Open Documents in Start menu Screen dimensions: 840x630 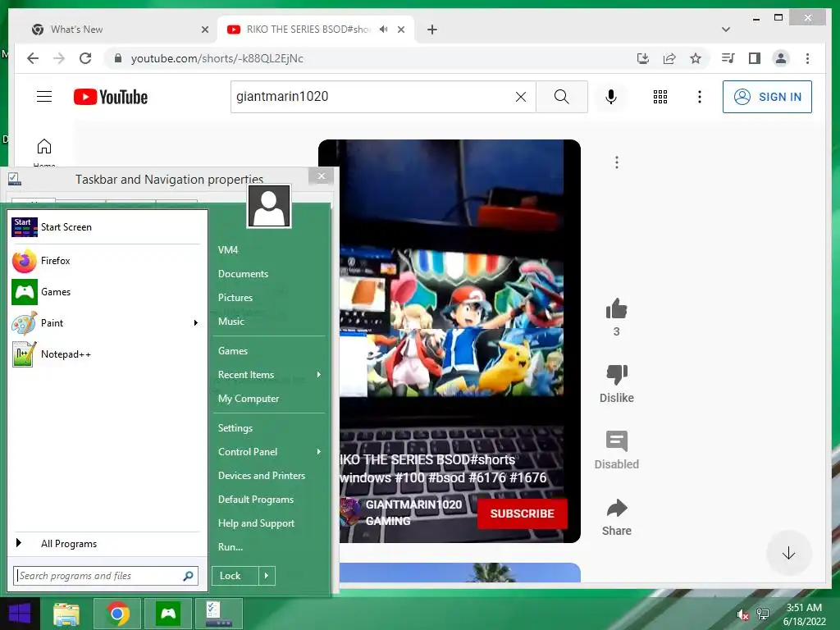pos(243,274)
